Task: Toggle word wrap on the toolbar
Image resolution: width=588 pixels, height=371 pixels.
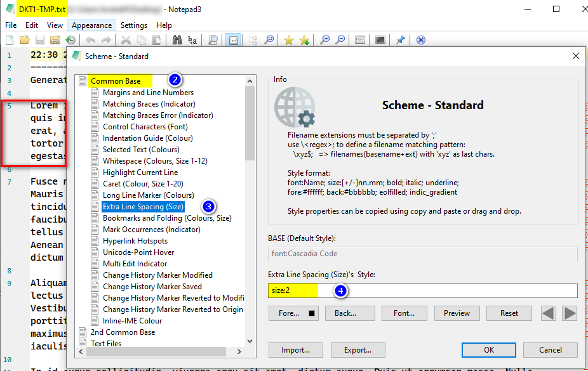Action: pyautogui.click(x=234, y=39)
